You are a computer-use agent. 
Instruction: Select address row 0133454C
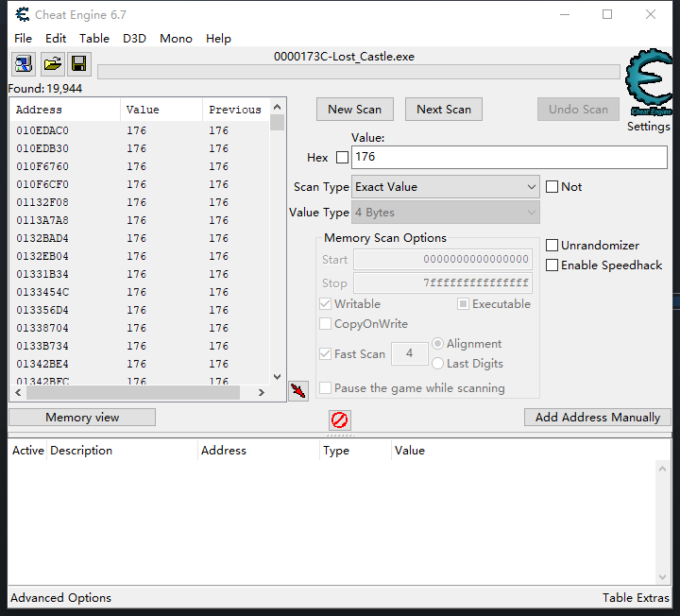[140, 292]
